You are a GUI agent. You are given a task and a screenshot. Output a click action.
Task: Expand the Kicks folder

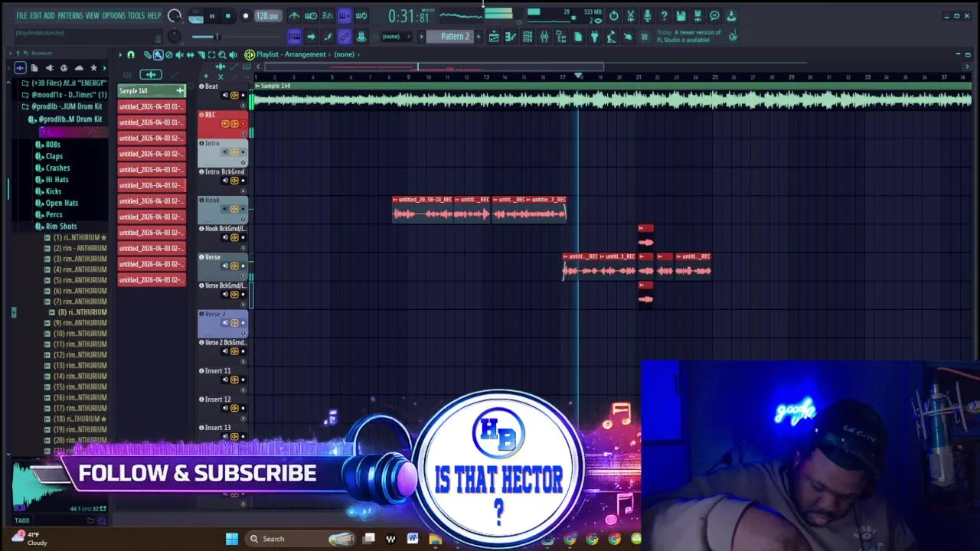pyautogui.click(x=53, y=191)
